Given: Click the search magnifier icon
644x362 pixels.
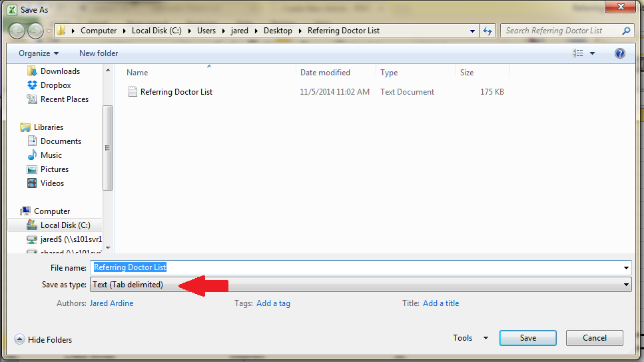Looking at the screenshot, I should click(626, 31).
